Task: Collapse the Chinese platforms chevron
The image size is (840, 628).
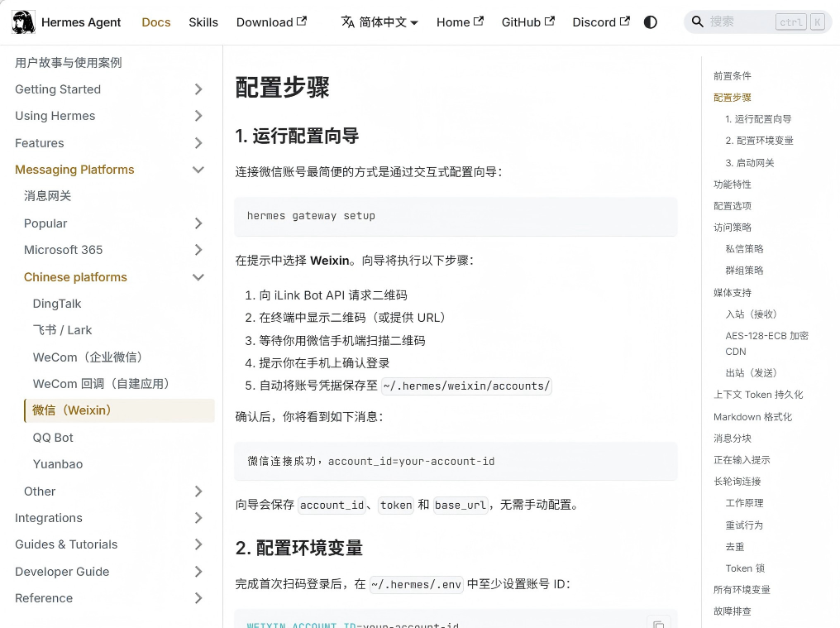Action: 198,276
